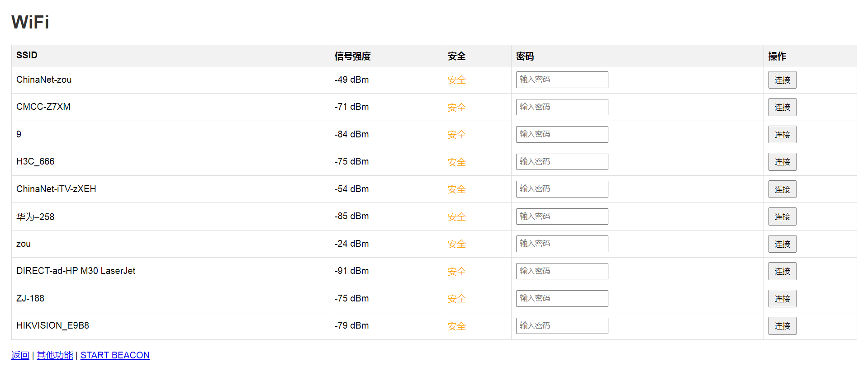Viewport: 868px width, 367px height.
Task: Click 连接 in the HIKVISION_E9B8 row
Action: (782, 326)
